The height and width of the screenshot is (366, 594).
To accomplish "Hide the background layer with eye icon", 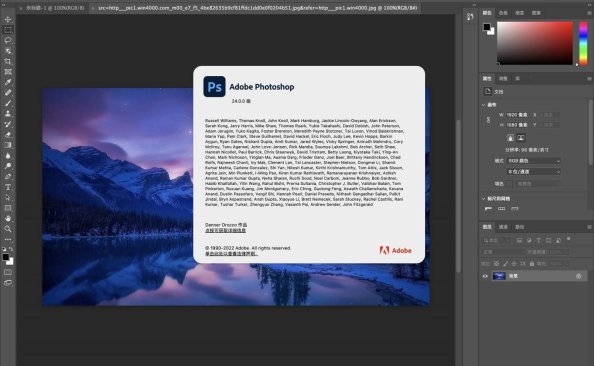I will point(485,276).
